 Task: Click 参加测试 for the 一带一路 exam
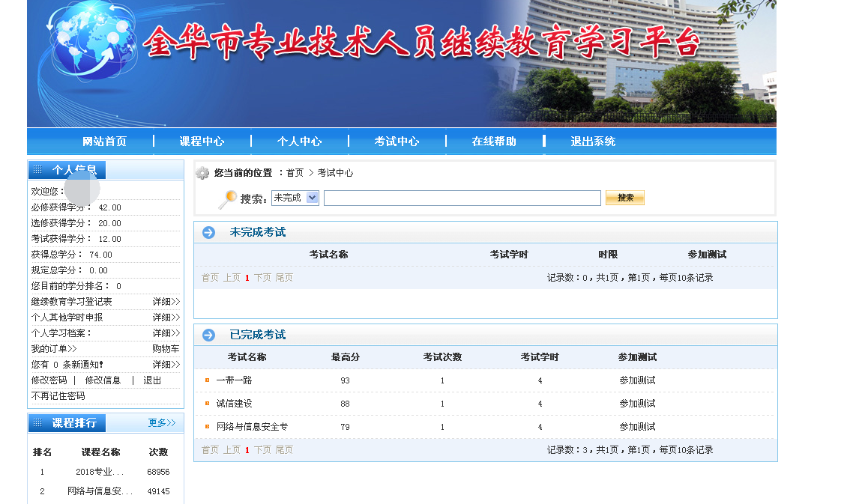[637, 380]
